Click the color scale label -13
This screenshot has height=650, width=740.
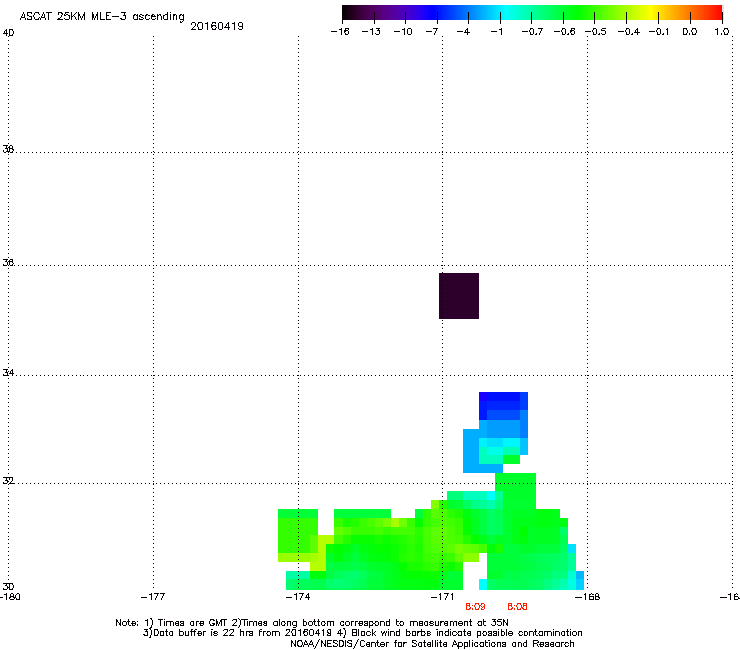tap(371, 32)
